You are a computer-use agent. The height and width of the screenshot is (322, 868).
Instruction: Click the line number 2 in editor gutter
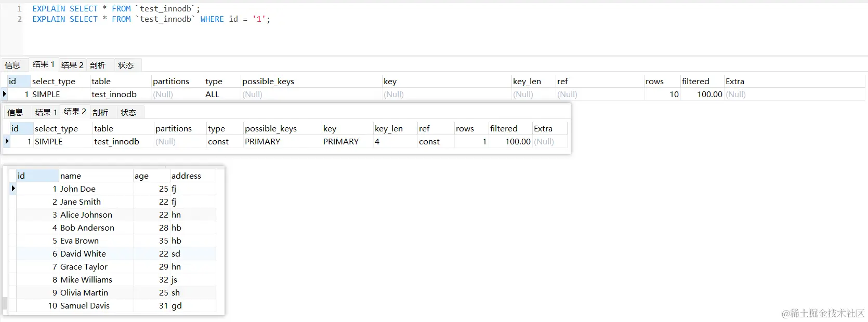[20, 19]
